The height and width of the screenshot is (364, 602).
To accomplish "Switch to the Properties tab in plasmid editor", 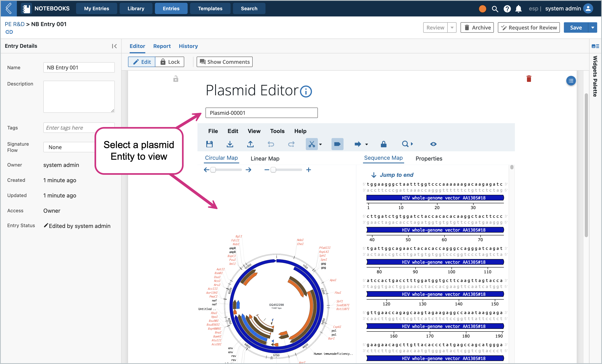I will (428, 158).
